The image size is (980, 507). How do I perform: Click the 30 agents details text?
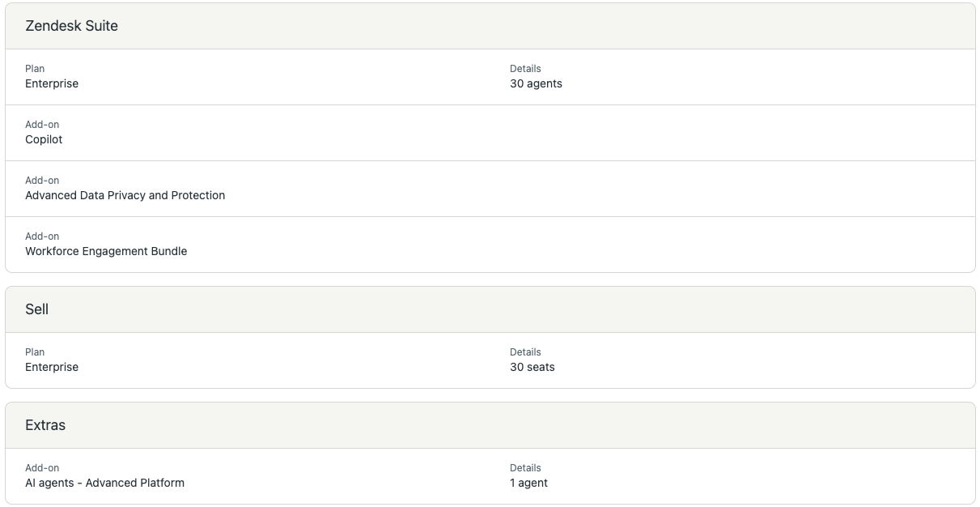coord(536,83)
